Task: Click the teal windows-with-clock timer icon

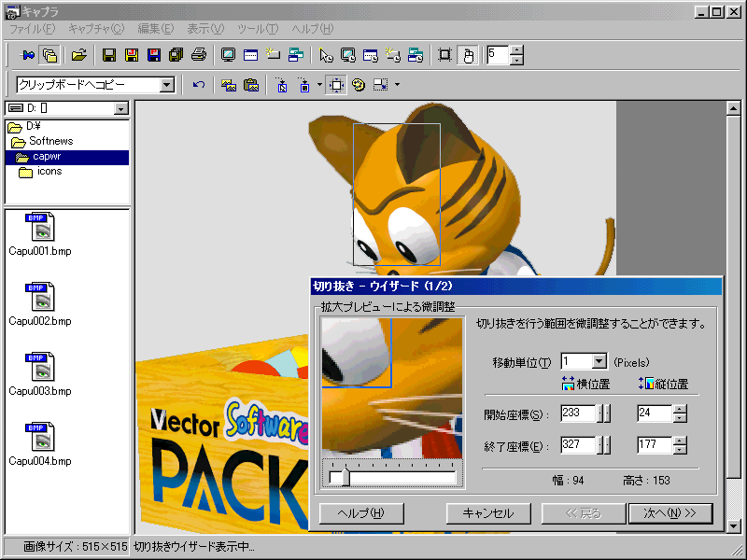Action: 416,55
